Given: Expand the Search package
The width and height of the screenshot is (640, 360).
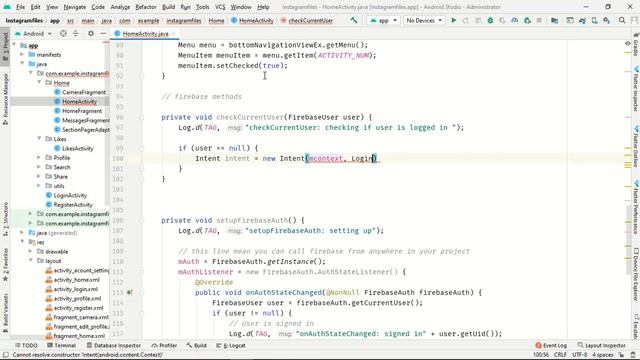Looking at the screenshot, I should click(39, 167).
